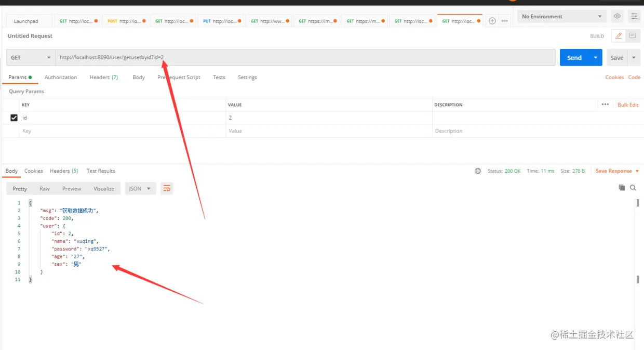The height and width of the screenshot is (350, 644).
Task: Open the response Headers (5) tab
Action: pos(64,171)
